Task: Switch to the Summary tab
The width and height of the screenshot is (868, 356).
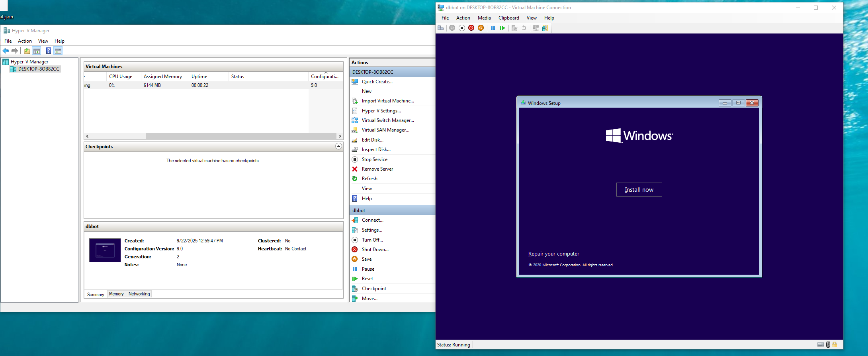Action: (96, 294)
